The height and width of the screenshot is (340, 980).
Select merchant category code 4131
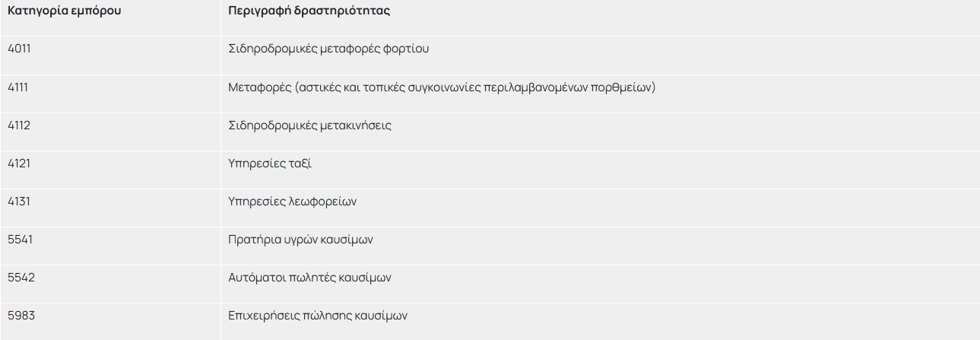point(19,201)
